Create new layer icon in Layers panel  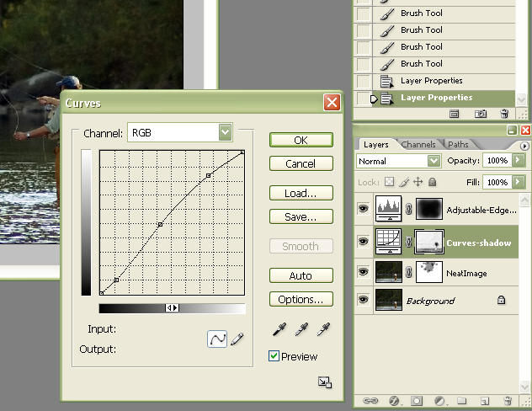click(x=485, y=401)
